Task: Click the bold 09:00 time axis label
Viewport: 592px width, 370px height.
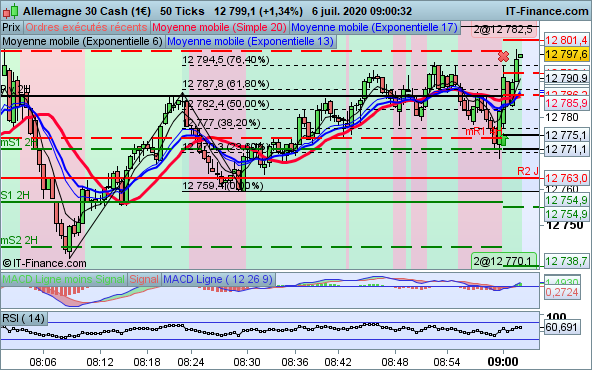Action: (503, 362)
